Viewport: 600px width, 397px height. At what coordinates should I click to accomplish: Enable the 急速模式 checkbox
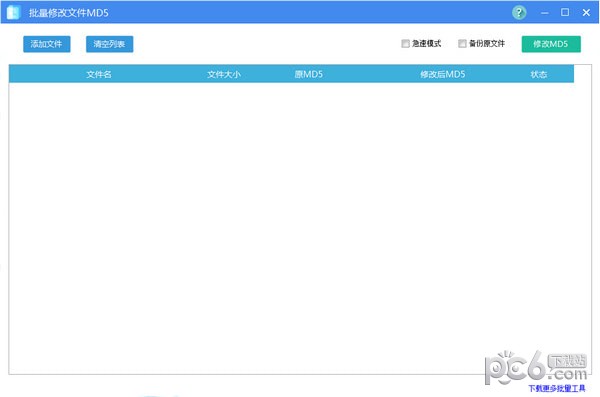coord(406,44)
